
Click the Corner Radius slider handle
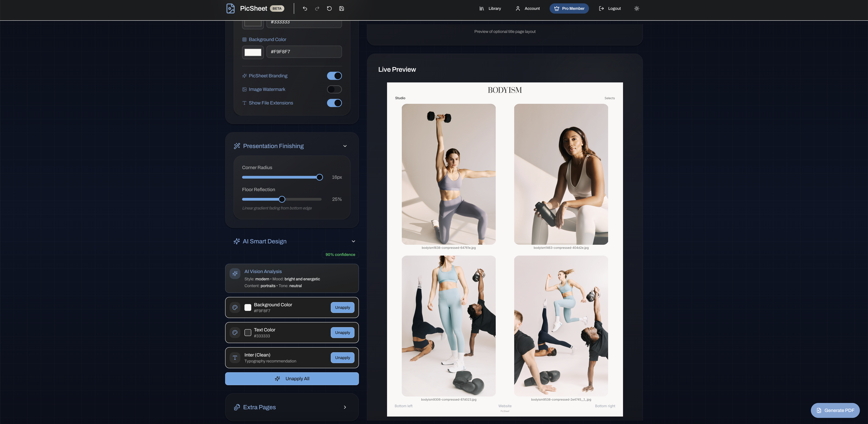click(319, 177)
